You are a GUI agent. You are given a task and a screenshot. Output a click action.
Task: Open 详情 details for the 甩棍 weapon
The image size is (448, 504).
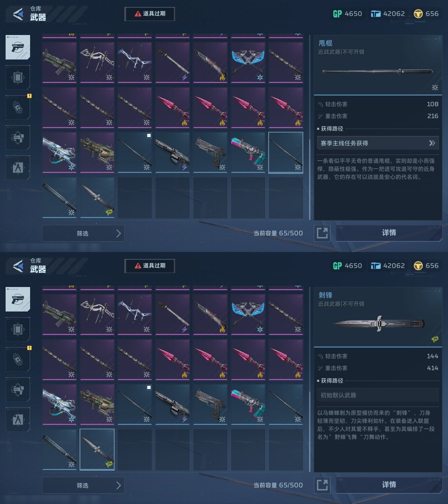pyautogui.click(x=389, y=233)
